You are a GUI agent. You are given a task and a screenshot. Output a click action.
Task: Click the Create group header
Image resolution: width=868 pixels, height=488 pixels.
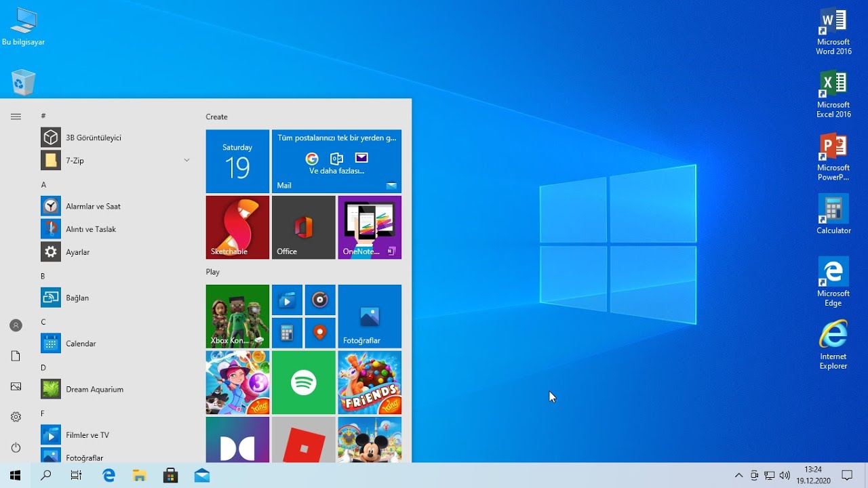click(x=217, y=117)
